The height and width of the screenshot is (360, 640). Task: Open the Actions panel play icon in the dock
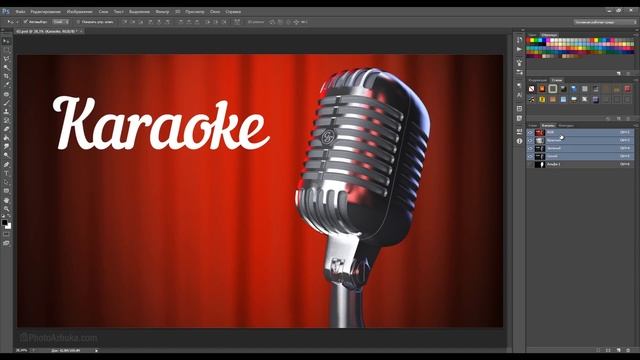point(519,49)
